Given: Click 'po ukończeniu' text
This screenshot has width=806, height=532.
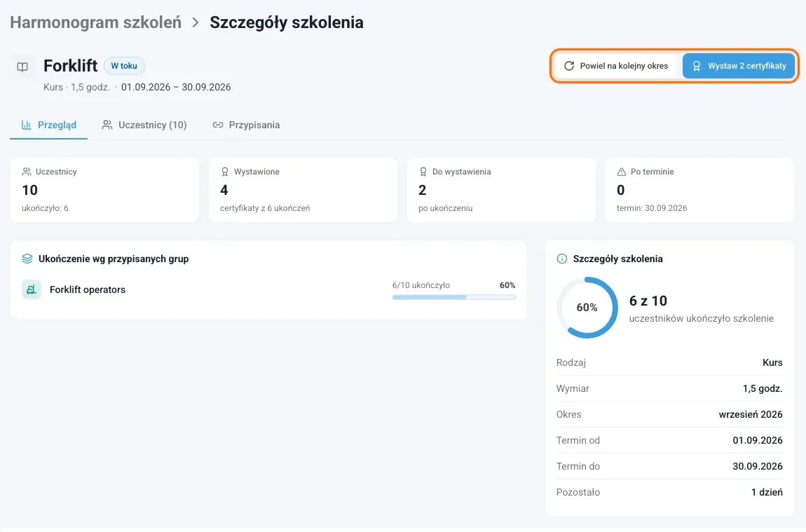Looking at the screenshot, I should point(445,208).
